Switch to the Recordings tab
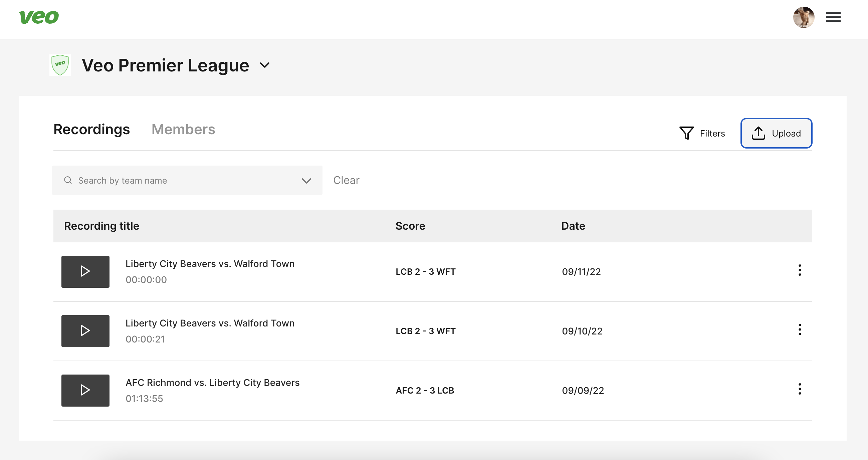Screen dimensions: 868x460 click(92, 130)
